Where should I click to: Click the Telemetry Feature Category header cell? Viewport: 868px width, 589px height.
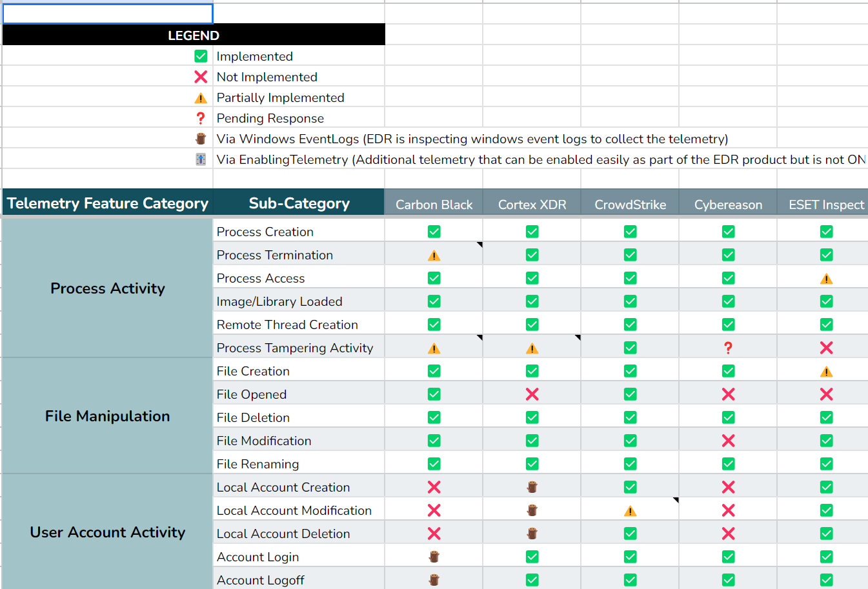(108, 202)
